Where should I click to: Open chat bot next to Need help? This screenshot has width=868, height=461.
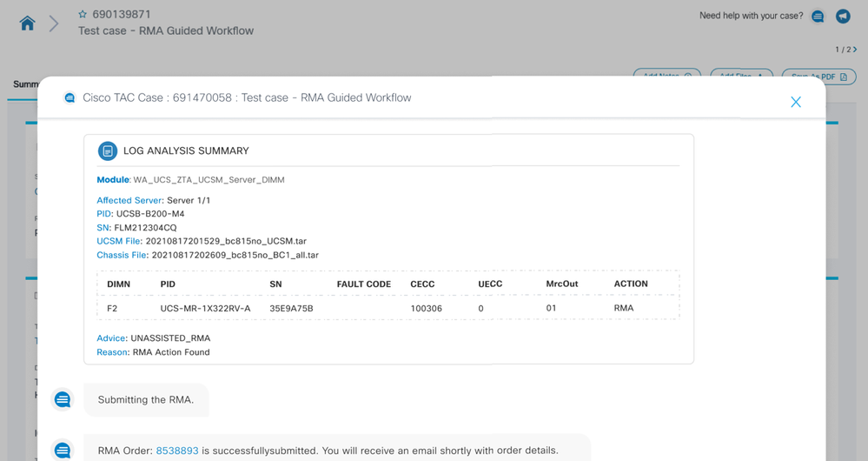(x=818, y=16)
